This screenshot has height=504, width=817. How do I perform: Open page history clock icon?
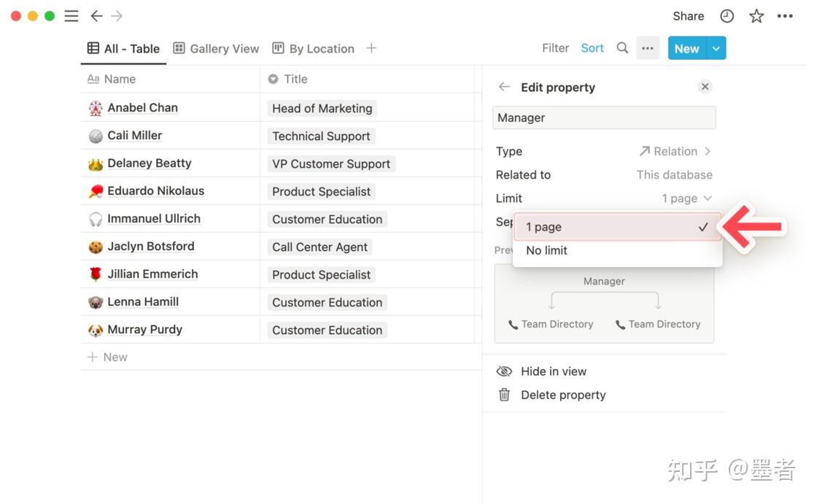coord(727,16)
